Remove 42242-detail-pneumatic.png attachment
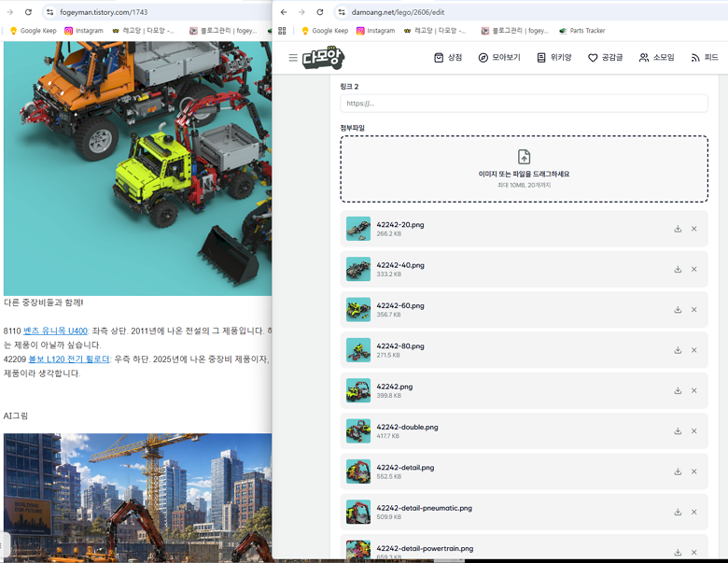 coord(694,512)
